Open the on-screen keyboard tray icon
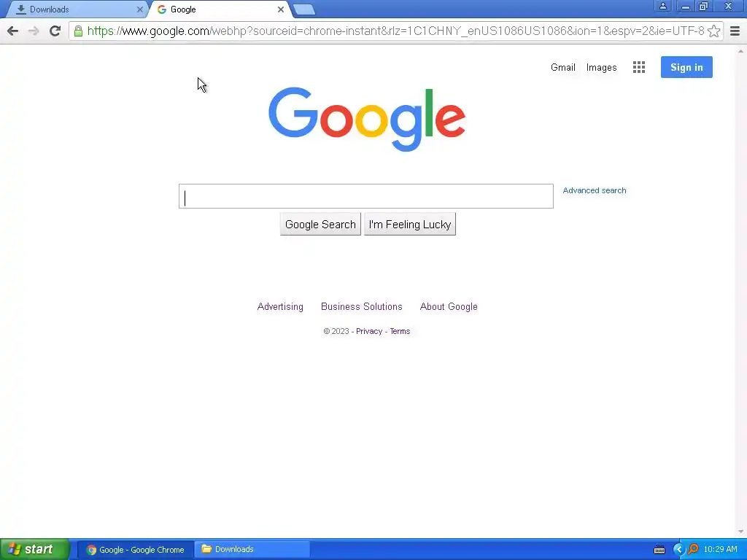The image size is (747, 560). coord(659,550)
